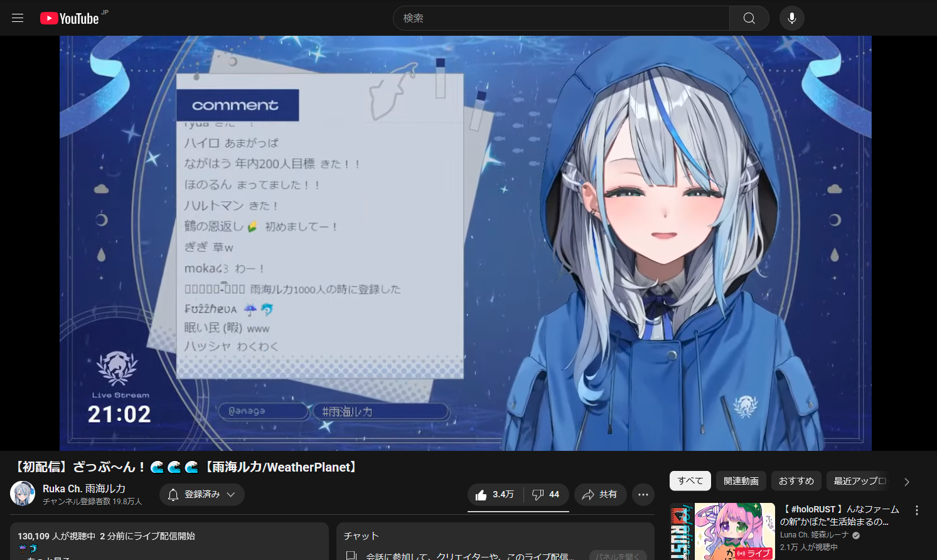Expand the 登録済み subscription dropdown
This screenshot has height=560, width=937.
click(201, 495)
